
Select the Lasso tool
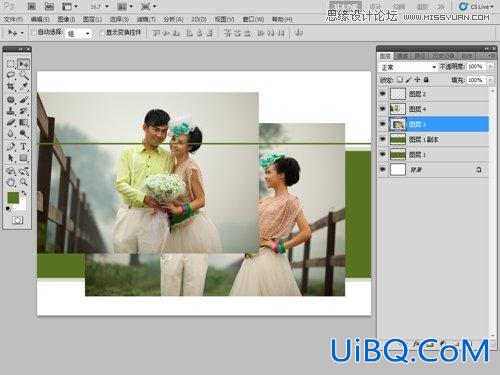[11, 75]
